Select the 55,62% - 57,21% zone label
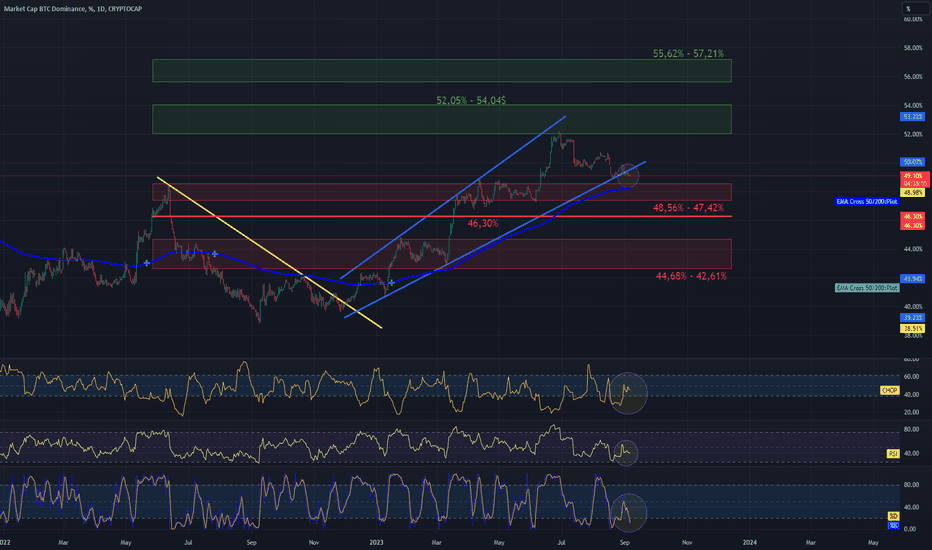The height and width of the screenshot is (550, 932). pyautogui.click(x=688, y=54)
